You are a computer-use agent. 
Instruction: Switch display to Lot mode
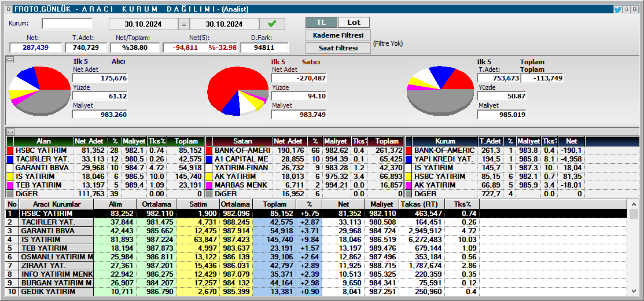click(x=354, y=22)
